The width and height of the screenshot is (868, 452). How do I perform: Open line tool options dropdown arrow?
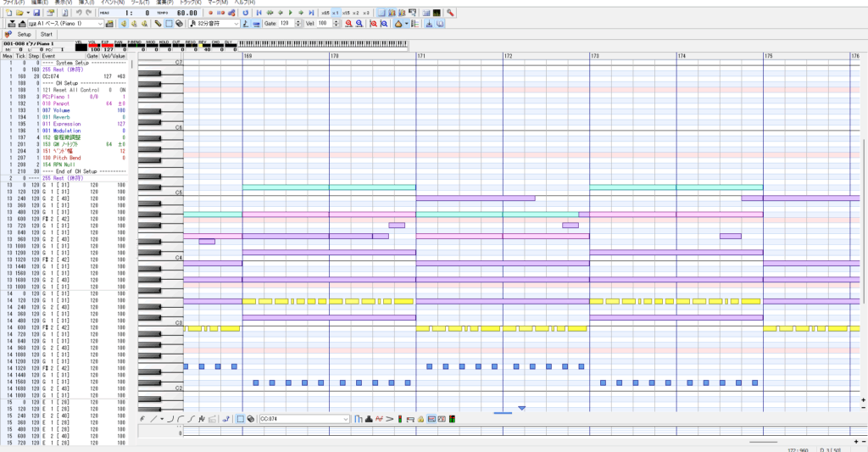[x=162, y=419]
